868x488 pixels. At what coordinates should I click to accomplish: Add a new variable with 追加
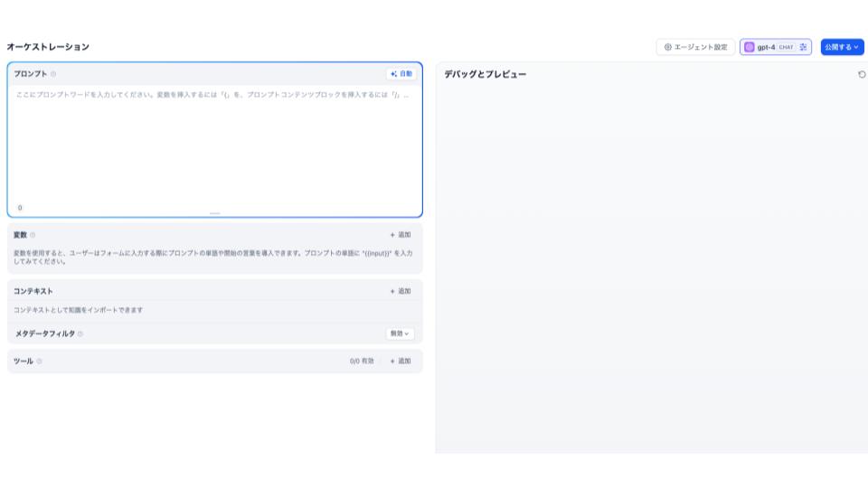click(x=401, y=235)
